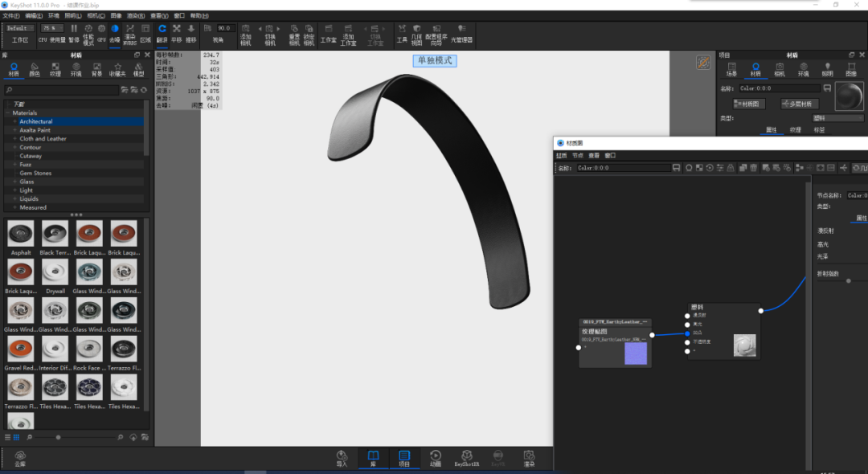Click the Cloud library (云库) icon
This screenshot has width=868, height=474.
pos(20,459)
